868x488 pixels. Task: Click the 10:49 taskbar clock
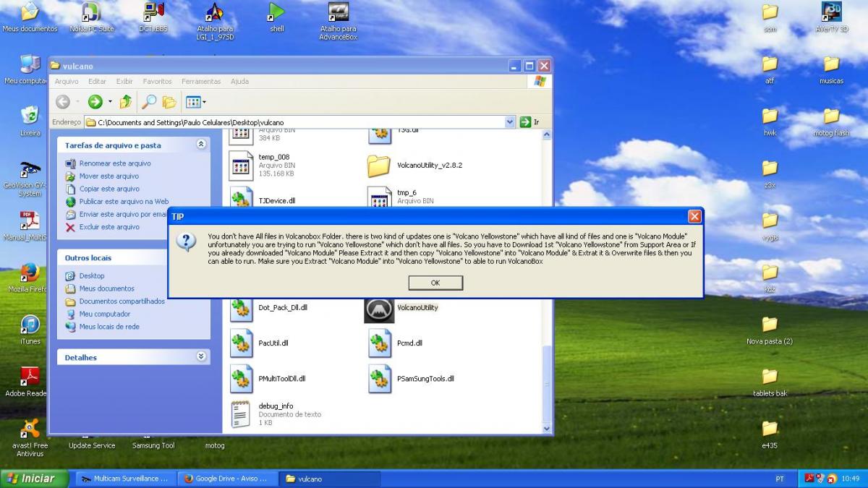851,479
